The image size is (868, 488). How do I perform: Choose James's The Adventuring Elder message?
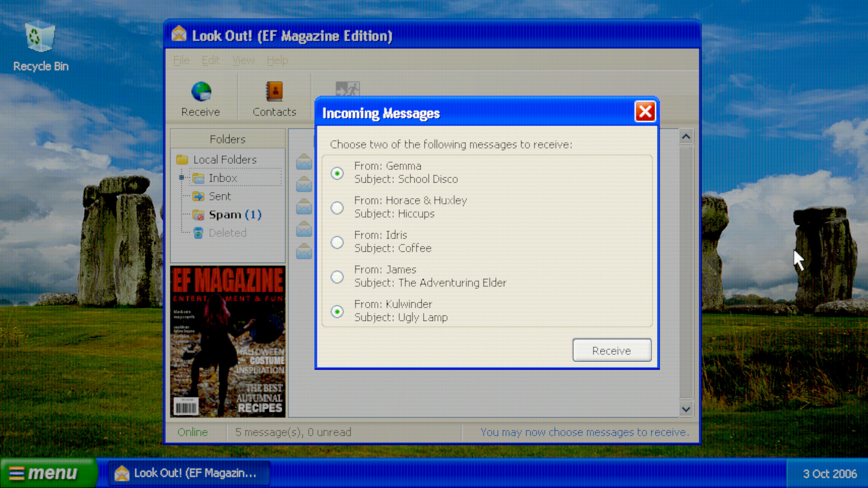click(337, 277)
